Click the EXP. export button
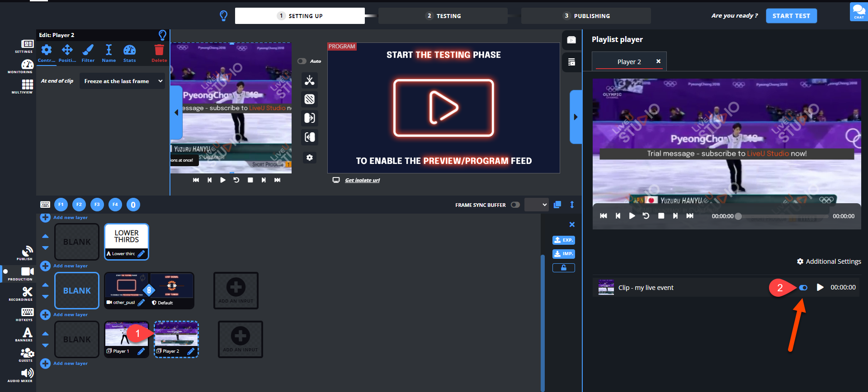The width and height of the screenshot is (868, 392). pos(564,240)
